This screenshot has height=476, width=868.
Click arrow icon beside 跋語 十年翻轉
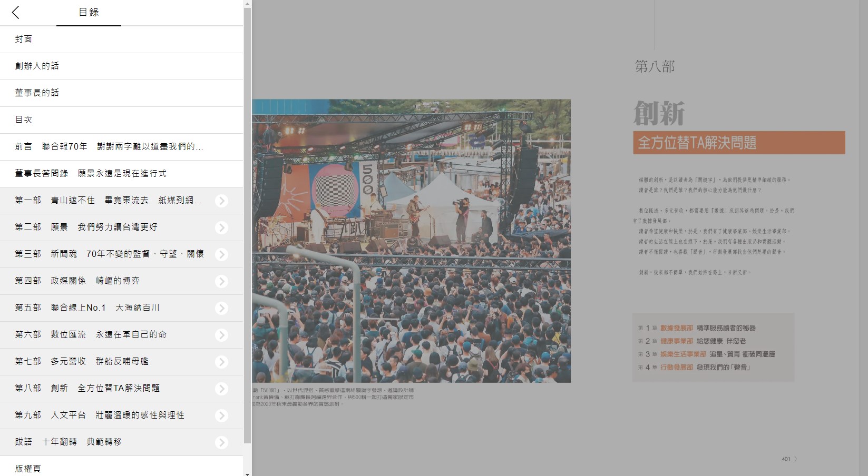click(x=222, y=442)
